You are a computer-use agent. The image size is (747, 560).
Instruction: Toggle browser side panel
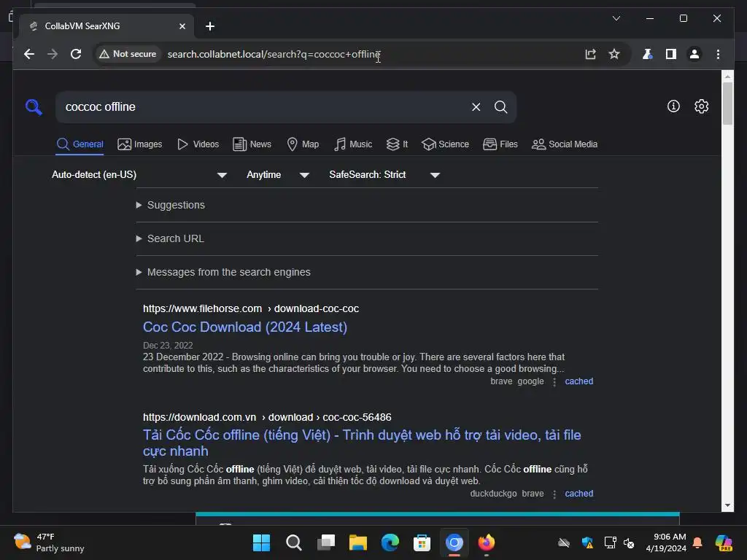(x=671, y=54)
